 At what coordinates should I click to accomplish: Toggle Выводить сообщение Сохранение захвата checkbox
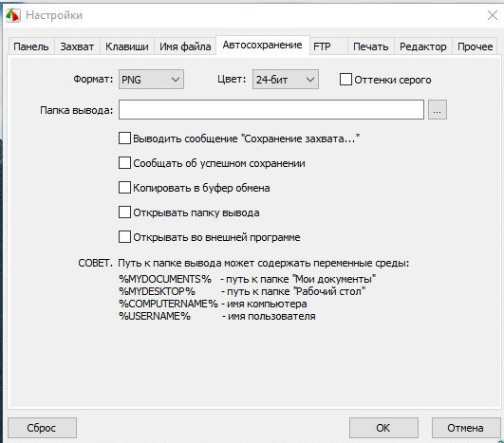124,138
